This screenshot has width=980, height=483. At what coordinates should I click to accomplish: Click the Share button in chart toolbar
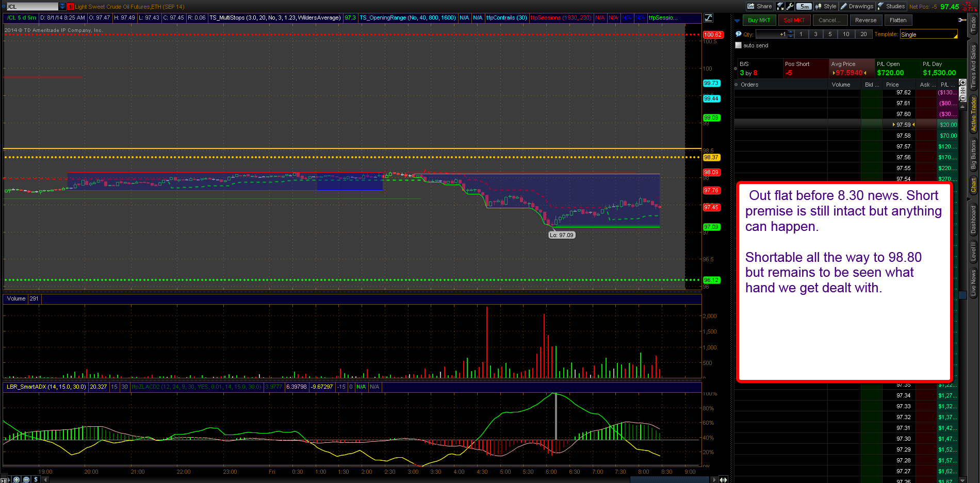coord(760,6)
